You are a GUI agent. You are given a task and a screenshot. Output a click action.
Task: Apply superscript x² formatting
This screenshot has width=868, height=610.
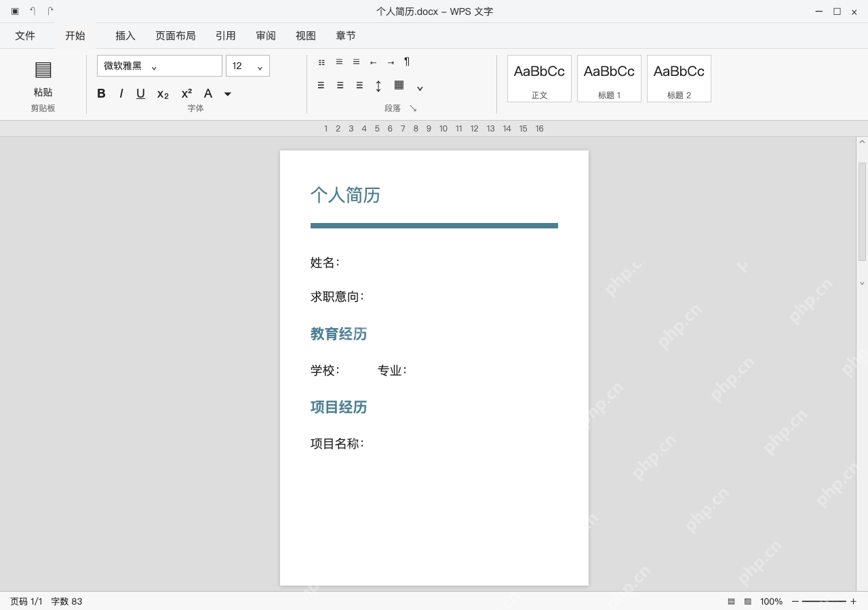[x=186, y=94]
